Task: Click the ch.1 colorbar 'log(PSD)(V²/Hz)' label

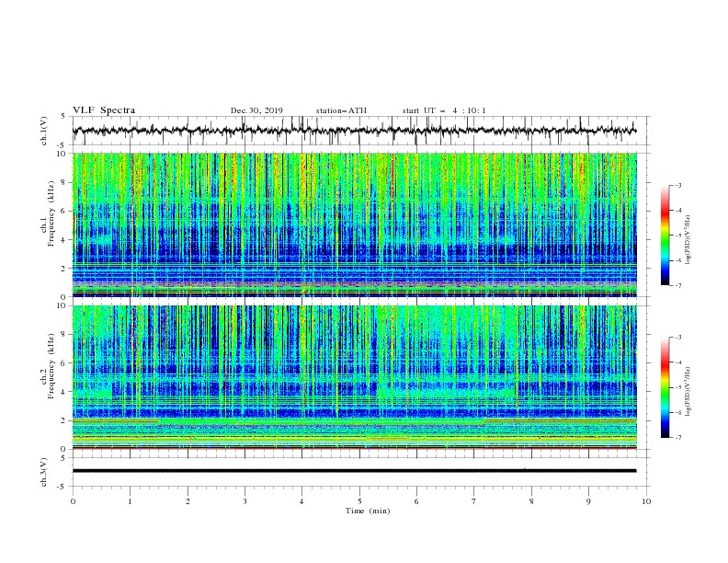Action: pyautogui.click(x=688, y=240)
